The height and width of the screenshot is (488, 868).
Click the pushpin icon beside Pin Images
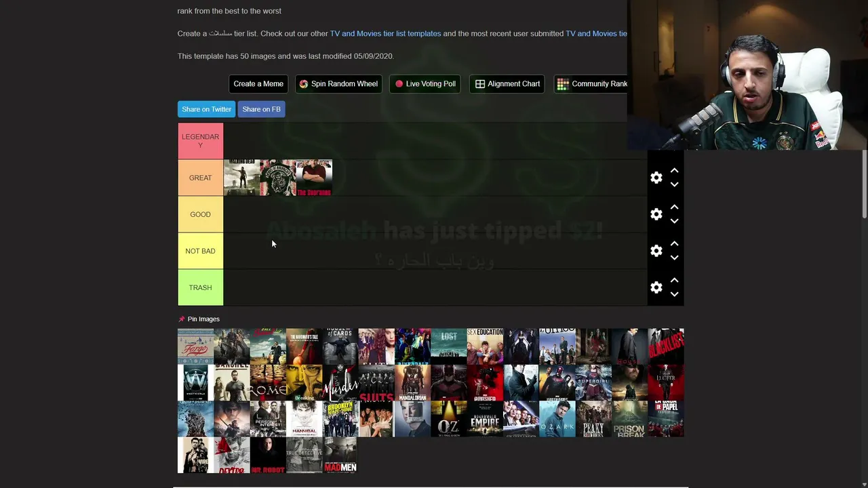click(x=181, y=319)
